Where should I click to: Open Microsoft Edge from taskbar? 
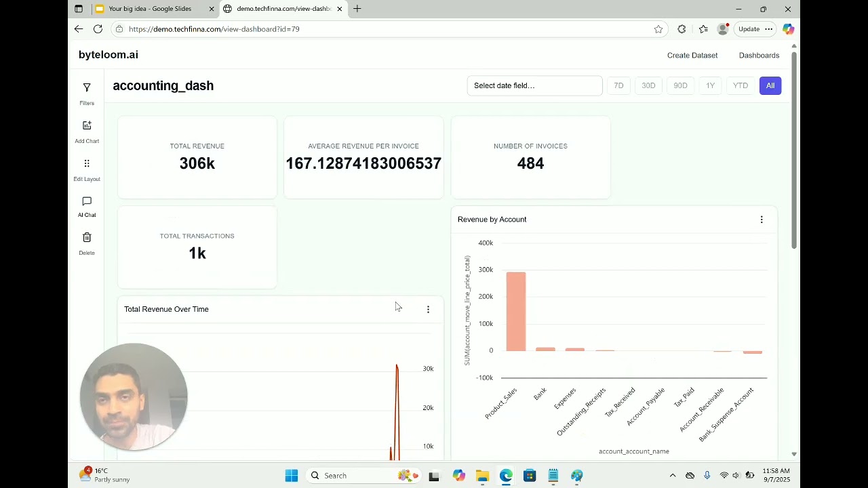tap(506, 476)
